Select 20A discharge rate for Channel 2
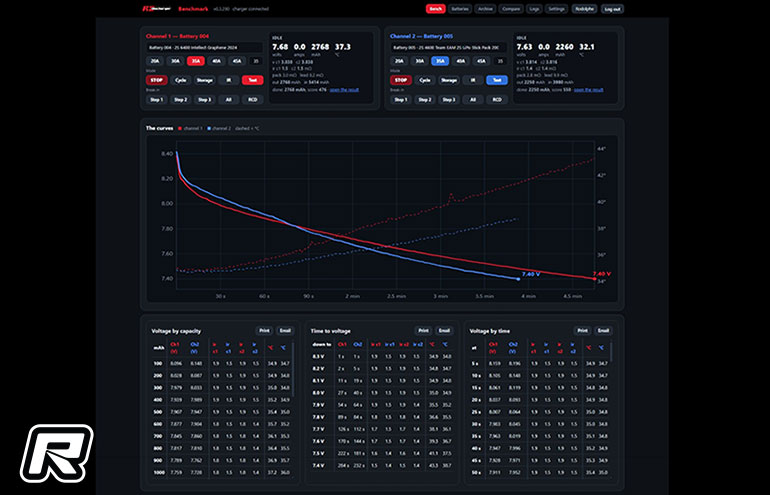Image resolution: width=770 pixels, height=495 pixels. pyautogui.click(x=400, y=61)
